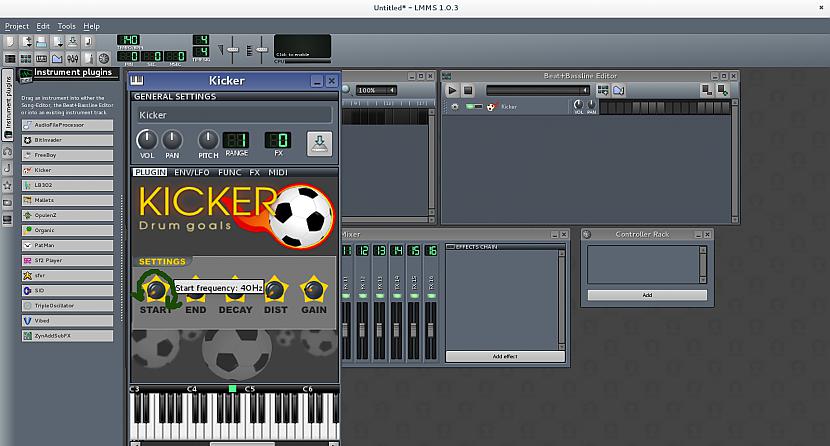Click the master volume slider

coord(232,50)
